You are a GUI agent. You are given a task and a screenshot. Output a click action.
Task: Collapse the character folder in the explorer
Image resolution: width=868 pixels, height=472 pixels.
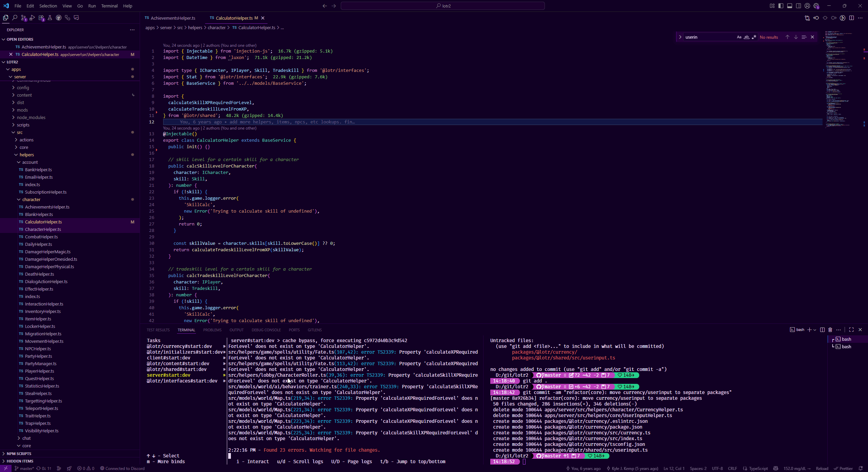[31, 199]
